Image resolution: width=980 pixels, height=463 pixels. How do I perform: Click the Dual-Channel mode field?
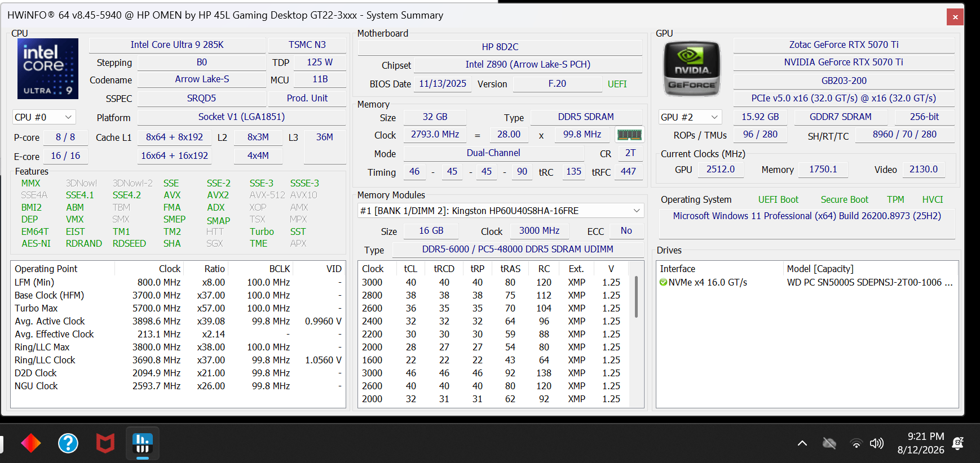pos(493,153)
